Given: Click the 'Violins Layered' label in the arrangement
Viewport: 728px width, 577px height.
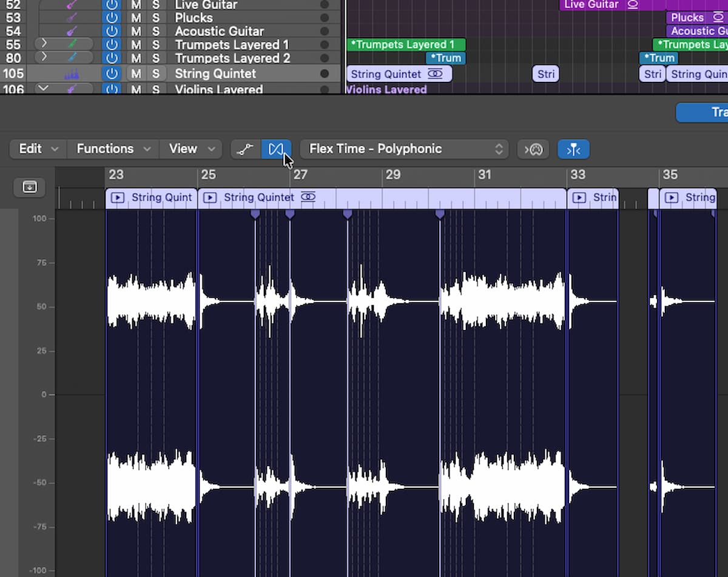Looking at the screenshot, I should pyautogui.click(x=386, y=89).
